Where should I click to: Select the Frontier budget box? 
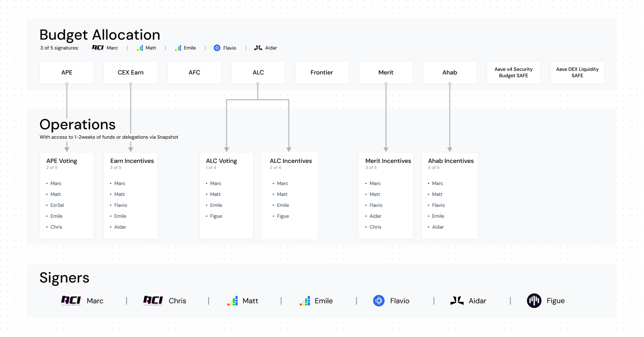pyautogui.click(x=322, y=72)
